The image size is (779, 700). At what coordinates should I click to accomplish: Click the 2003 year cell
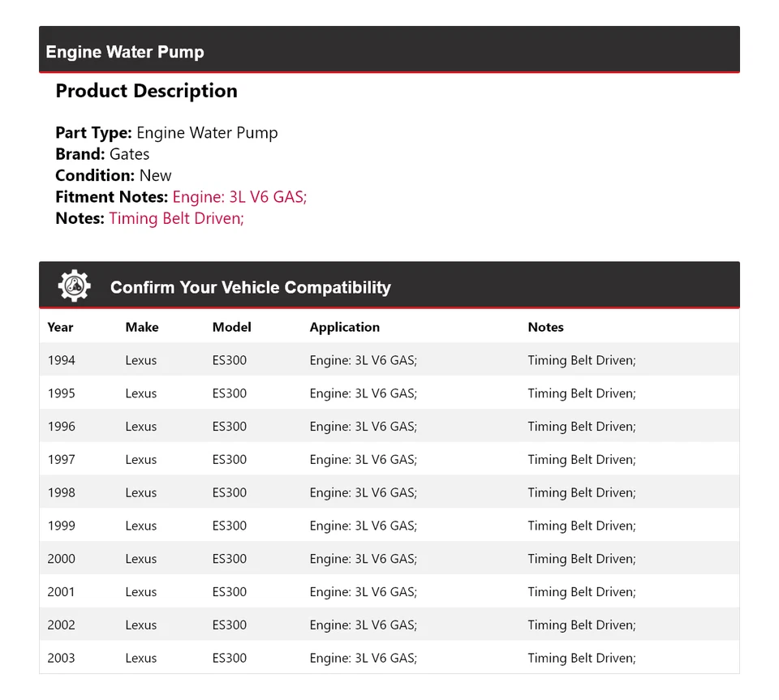pos(61,658)
